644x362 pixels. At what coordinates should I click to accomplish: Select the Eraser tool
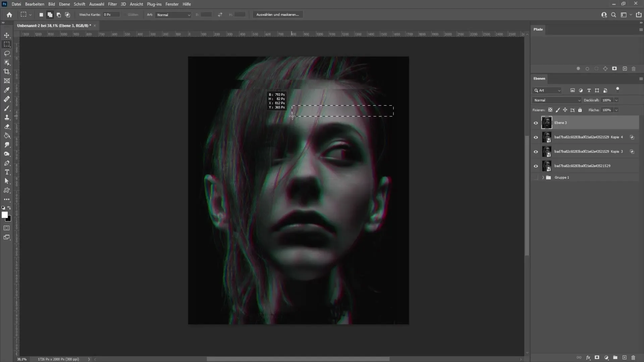[7, 127]
